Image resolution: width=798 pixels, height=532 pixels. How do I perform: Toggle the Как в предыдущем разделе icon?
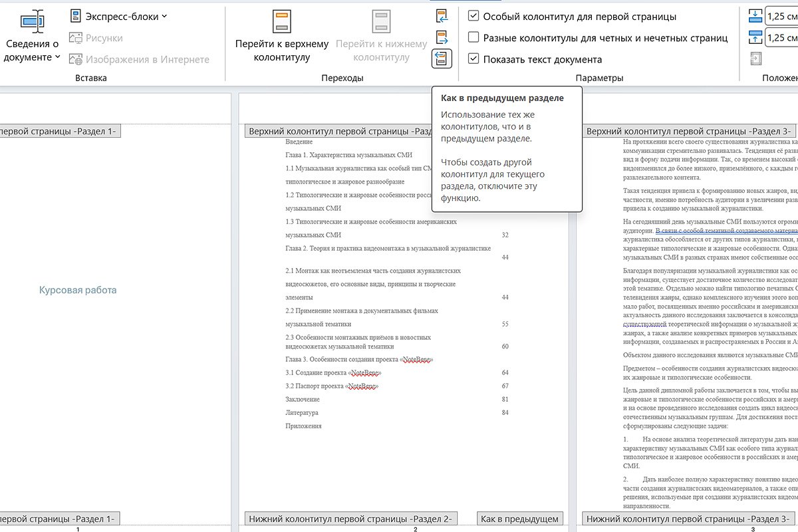click(442, 59)
